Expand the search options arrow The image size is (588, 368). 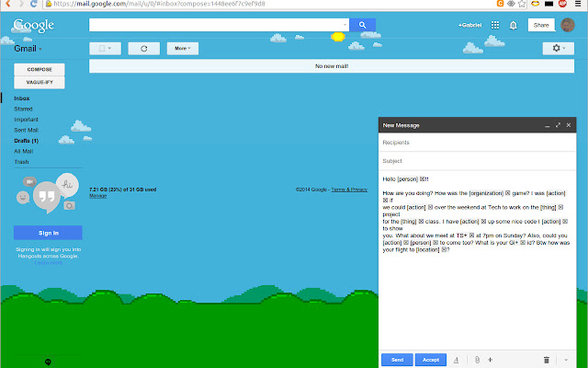(x=345, y=25)
